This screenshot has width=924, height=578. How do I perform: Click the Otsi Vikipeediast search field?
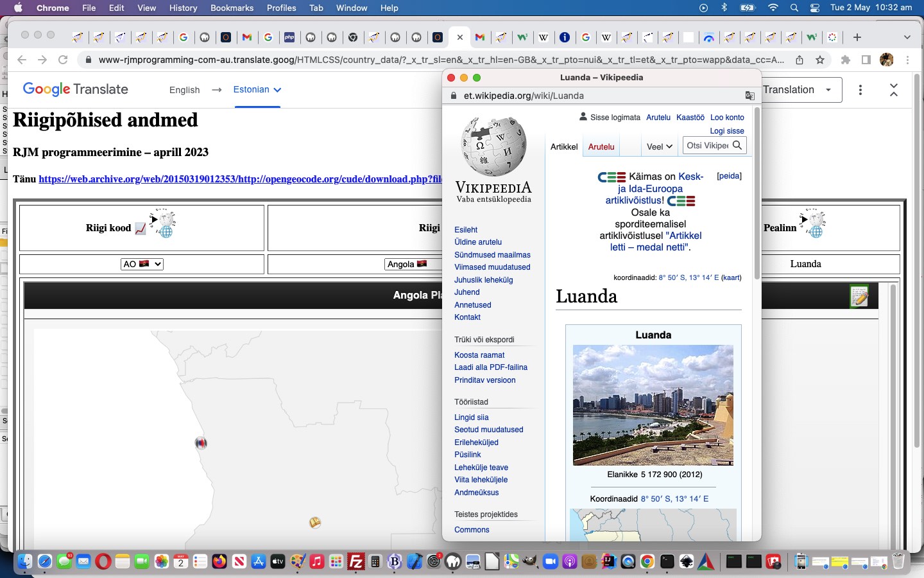pos(707,146)
